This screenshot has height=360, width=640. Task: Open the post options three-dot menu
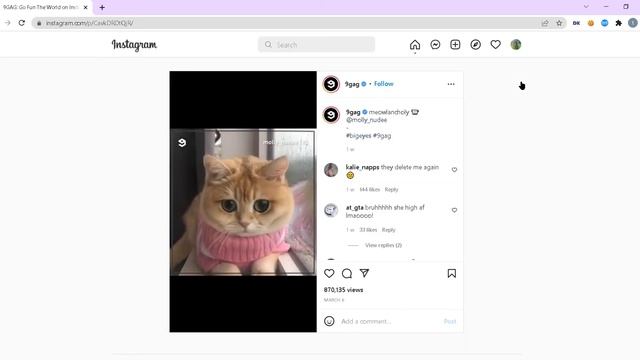point(451,84)
